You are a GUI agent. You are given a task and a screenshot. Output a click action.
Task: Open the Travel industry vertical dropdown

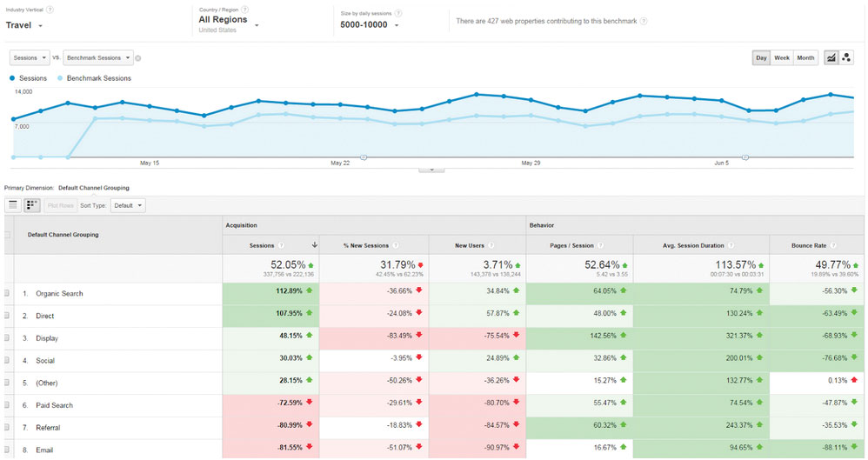coord(24,25)
